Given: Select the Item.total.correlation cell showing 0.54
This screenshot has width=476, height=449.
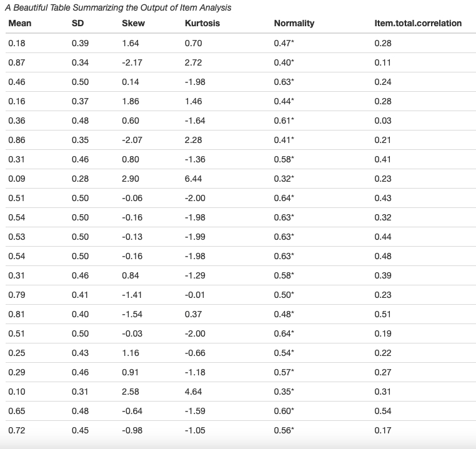Looking at the screenshot, I should (383, 411).
